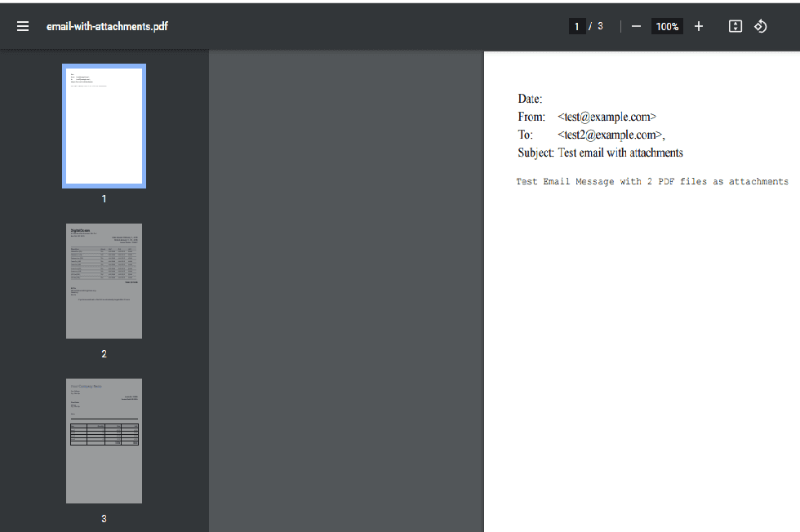Click the email-with-attachments.pdf file title
The width and height of the screenshot is (800, 532).
[107, 26]
